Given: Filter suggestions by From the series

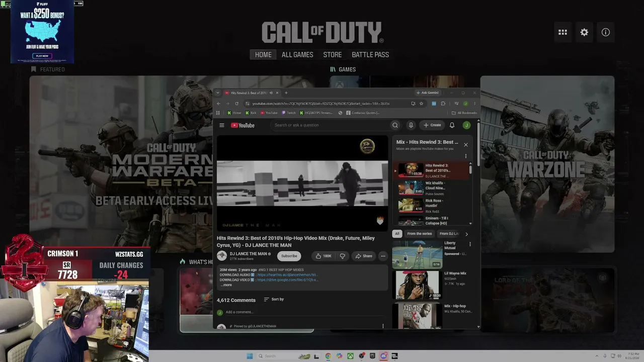Looking at the screenshot, I should click(420, 234).
